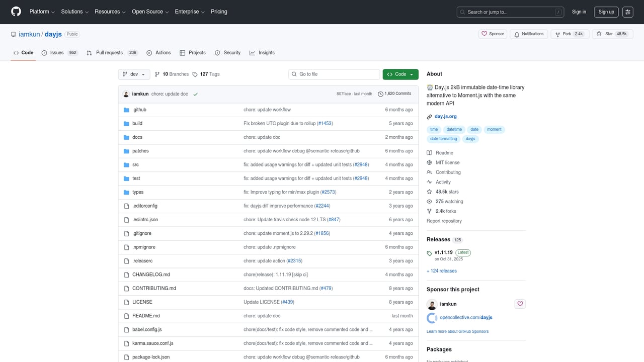
Task: Open the command palette icon top right
Action: (x=628, y=12)
